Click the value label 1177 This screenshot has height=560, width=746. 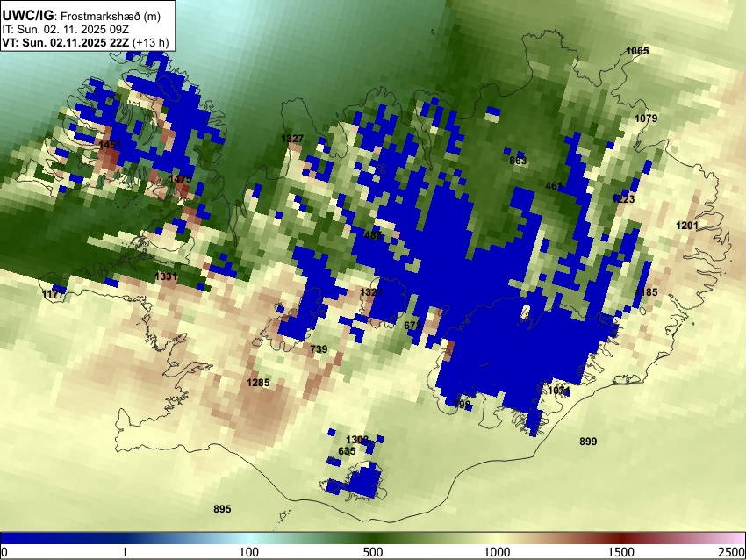point(53,294)
